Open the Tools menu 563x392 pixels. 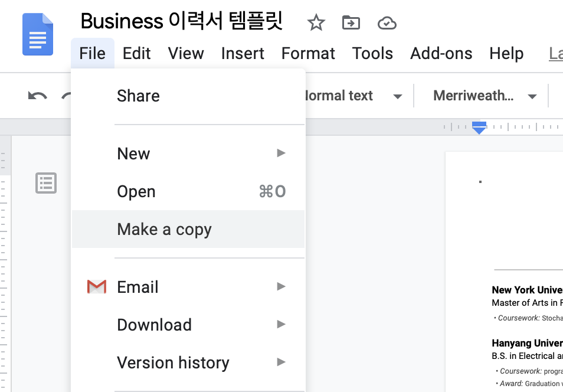(373, 54)
